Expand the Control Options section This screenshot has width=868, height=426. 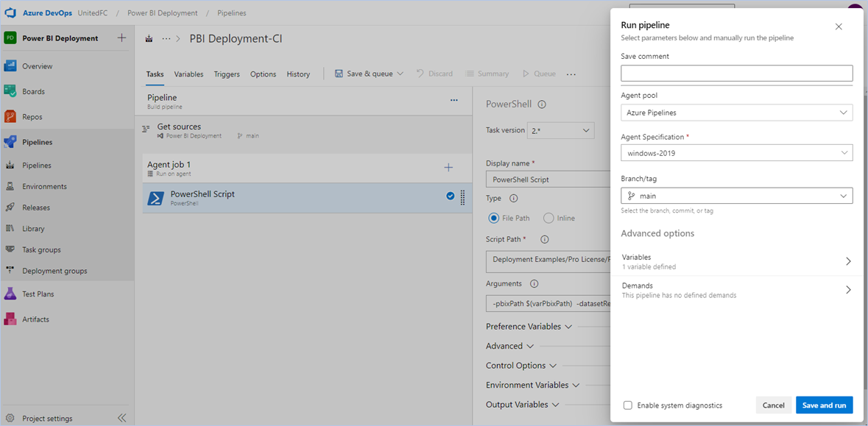(x=521, y=365)
